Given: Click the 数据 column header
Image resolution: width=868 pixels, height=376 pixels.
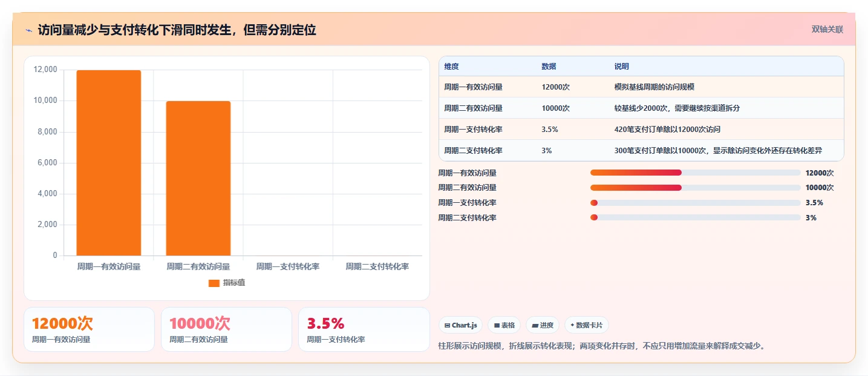Looking at the screenshot, I should (x=549, y=66).
